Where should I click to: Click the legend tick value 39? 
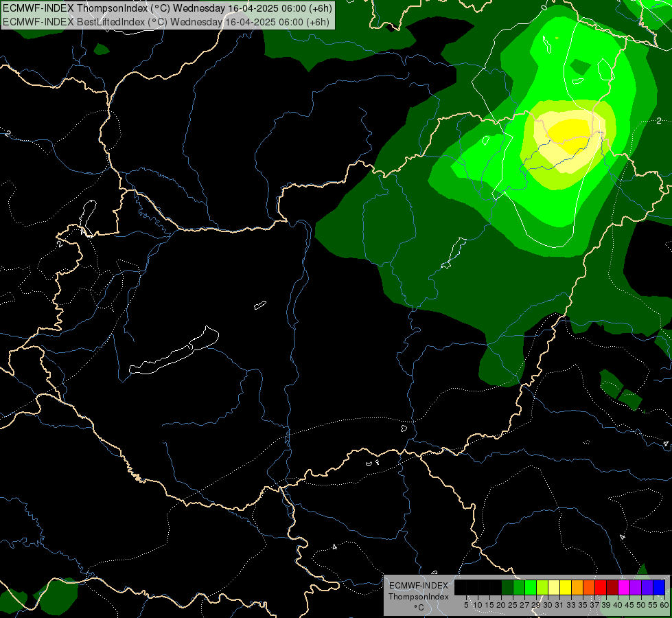tap(606, 605)
